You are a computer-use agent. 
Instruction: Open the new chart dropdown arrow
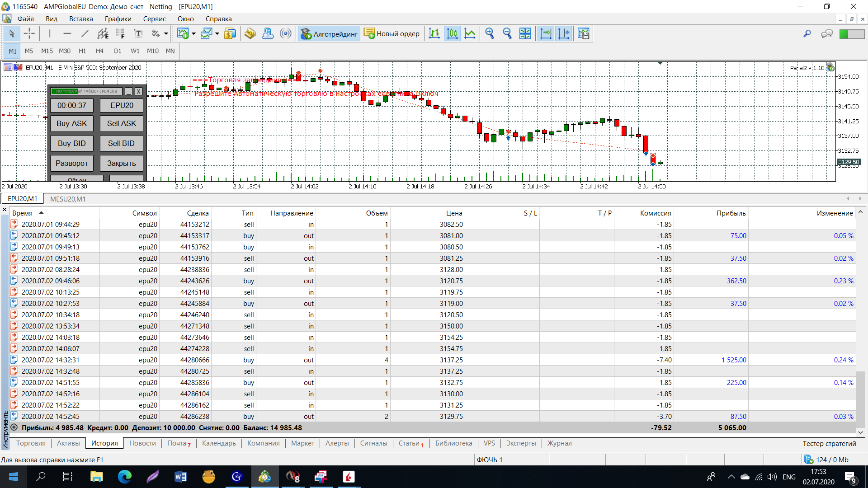click(194, 33)
